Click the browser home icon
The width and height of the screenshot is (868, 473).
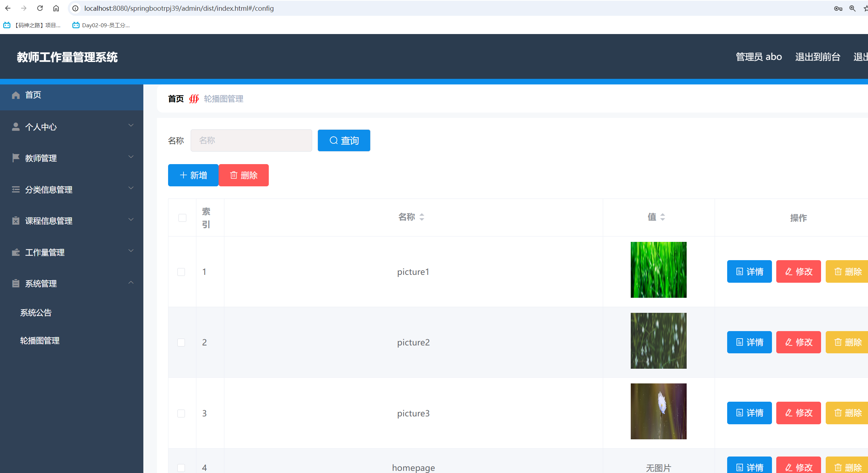[56, 8]
